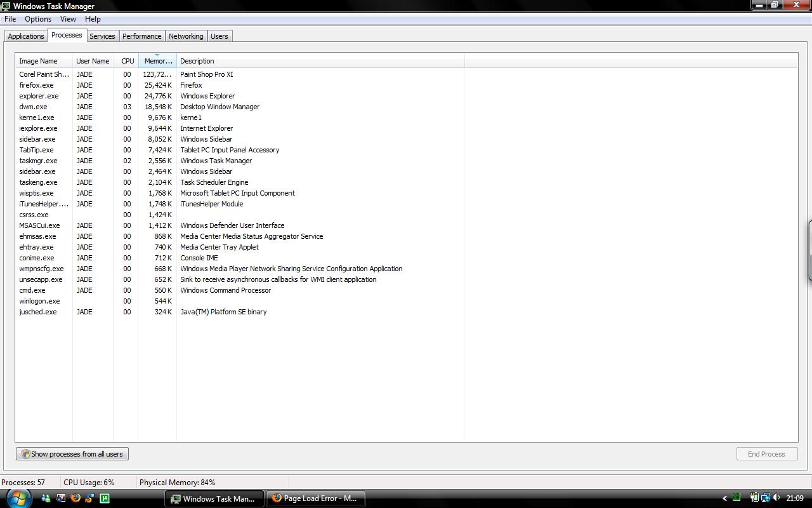Sort by User Name column header

click(93, 61)
